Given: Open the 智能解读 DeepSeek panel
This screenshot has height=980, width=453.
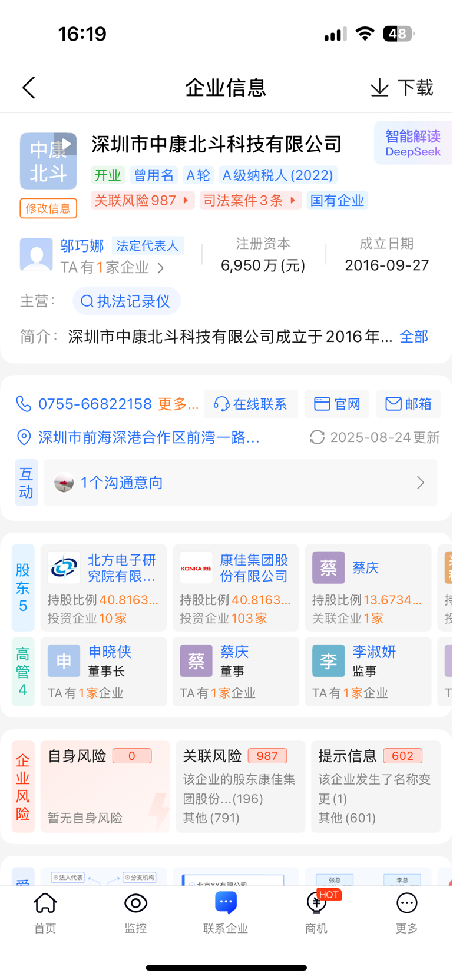Looking at the screenshot, I should [x=413, y=143].
